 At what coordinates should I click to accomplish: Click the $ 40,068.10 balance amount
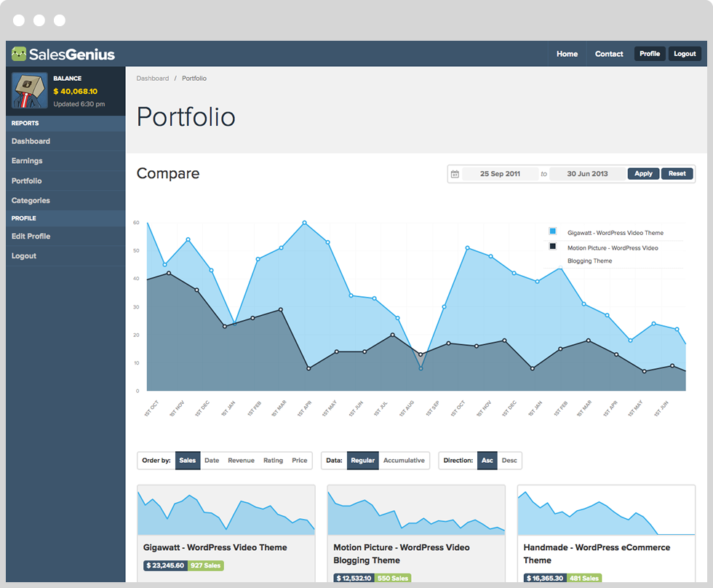tap(76, 92)
